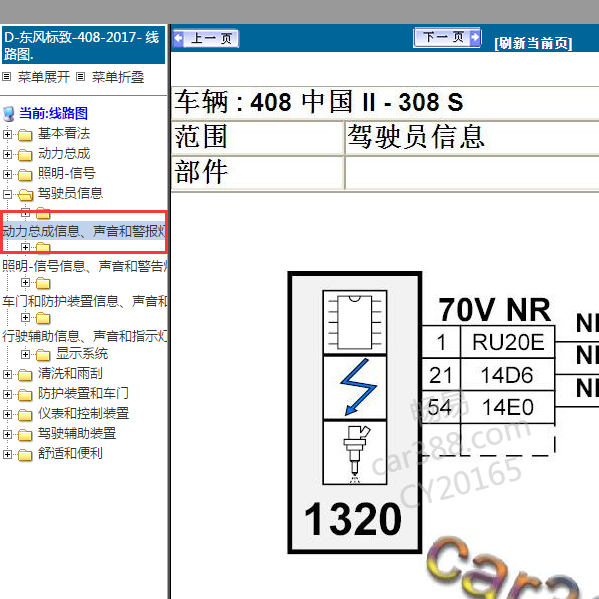Expand the 照明-信号 tree node

[7, 174]
